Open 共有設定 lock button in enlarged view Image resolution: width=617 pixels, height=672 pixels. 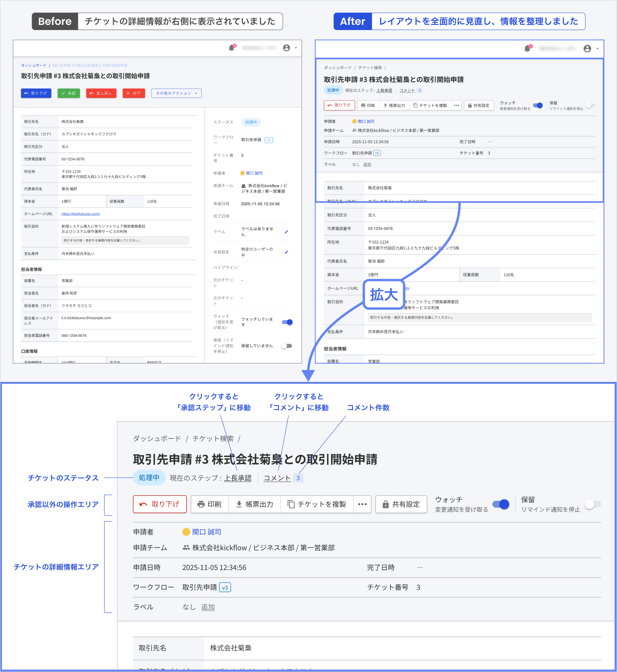(401, 504)
